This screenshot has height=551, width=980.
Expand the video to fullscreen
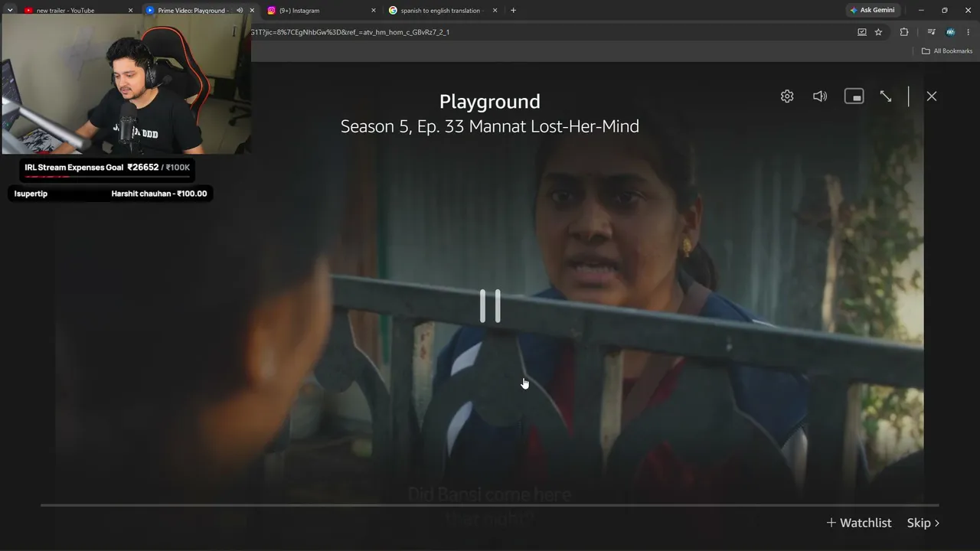886,96
